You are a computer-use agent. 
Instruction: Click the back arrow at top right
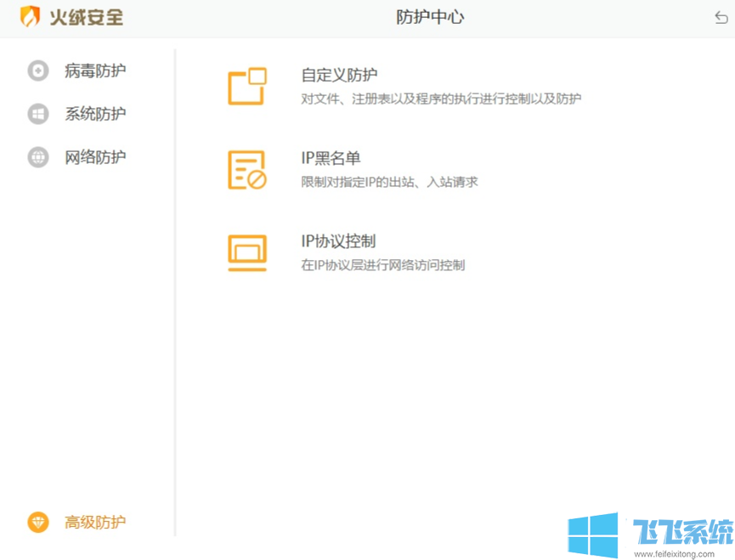[720, 16]
